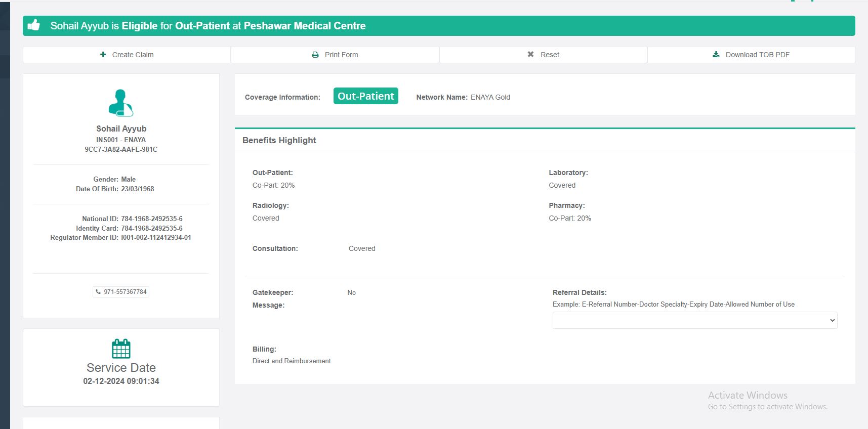Click the download icon beside Download TOB PDF

pyautogui.click(x=716, y=55)
